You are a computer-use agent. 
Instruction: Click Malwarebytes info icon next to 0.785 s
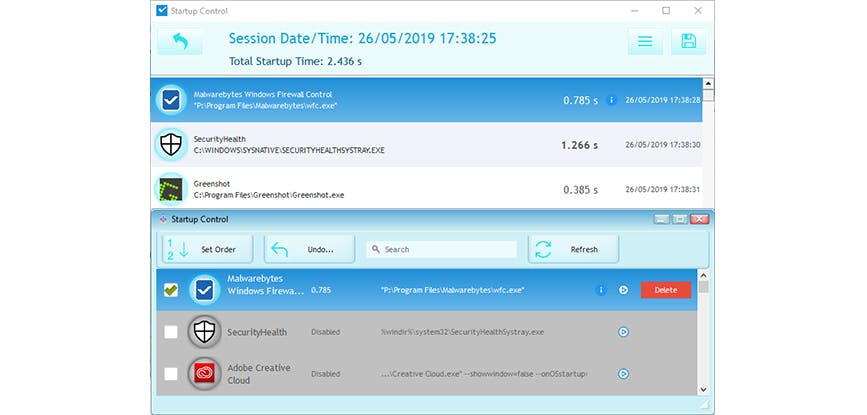(612, 100)
